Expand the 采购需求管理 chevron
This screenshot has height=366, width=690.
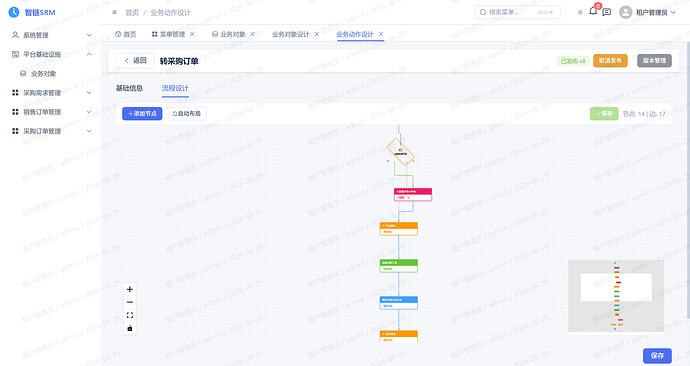[x=89, y=92]
